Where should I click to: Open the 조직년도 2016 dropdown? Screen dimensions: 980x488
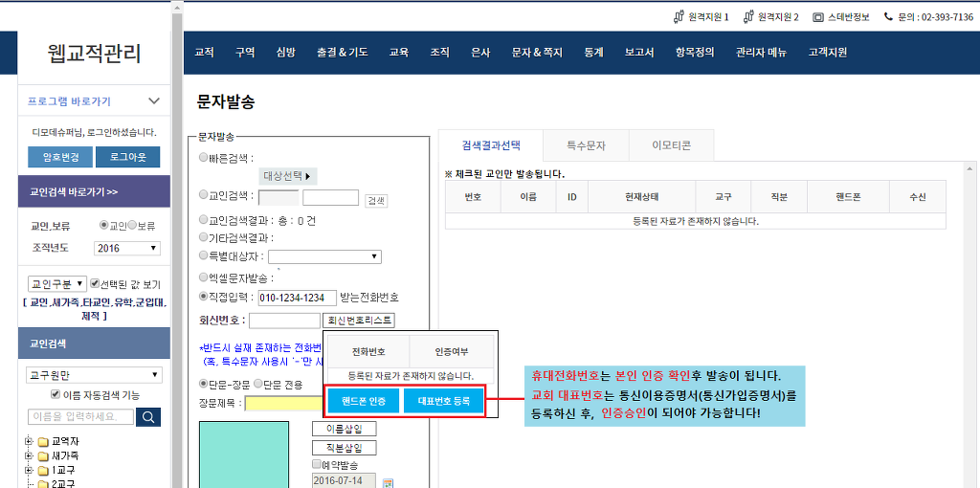[127, 248]
